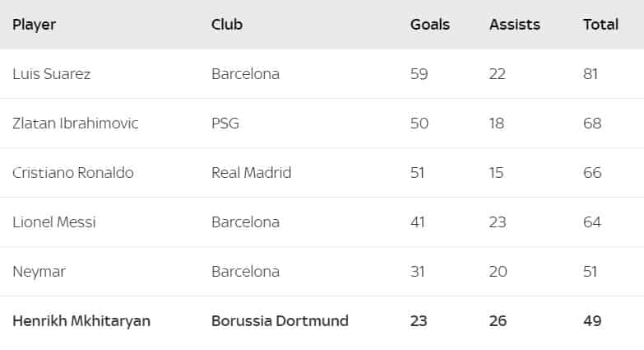Click Mkhitaryan's assists value 26
The image size is (644, 350).
(498, 321)
